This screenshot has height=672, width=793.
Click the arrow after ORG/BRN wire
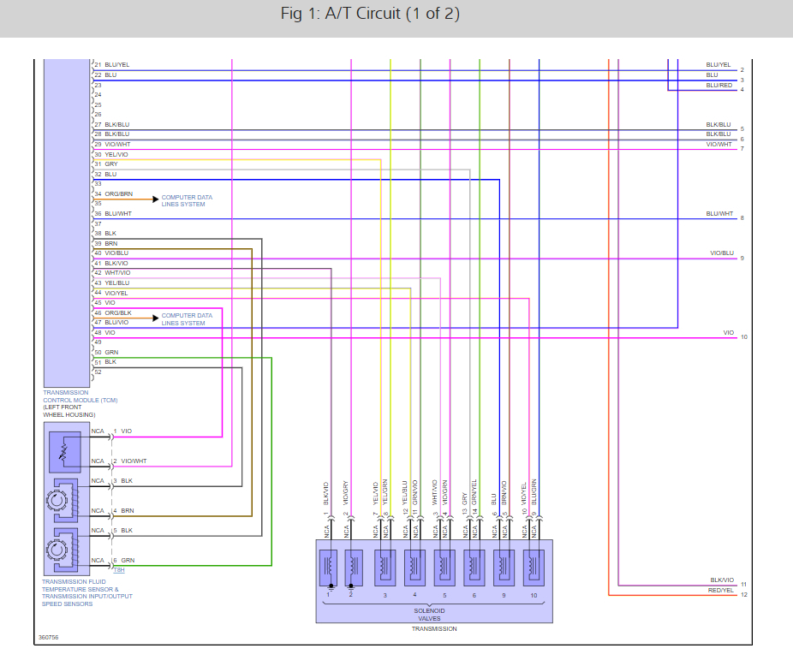point(156,199)
